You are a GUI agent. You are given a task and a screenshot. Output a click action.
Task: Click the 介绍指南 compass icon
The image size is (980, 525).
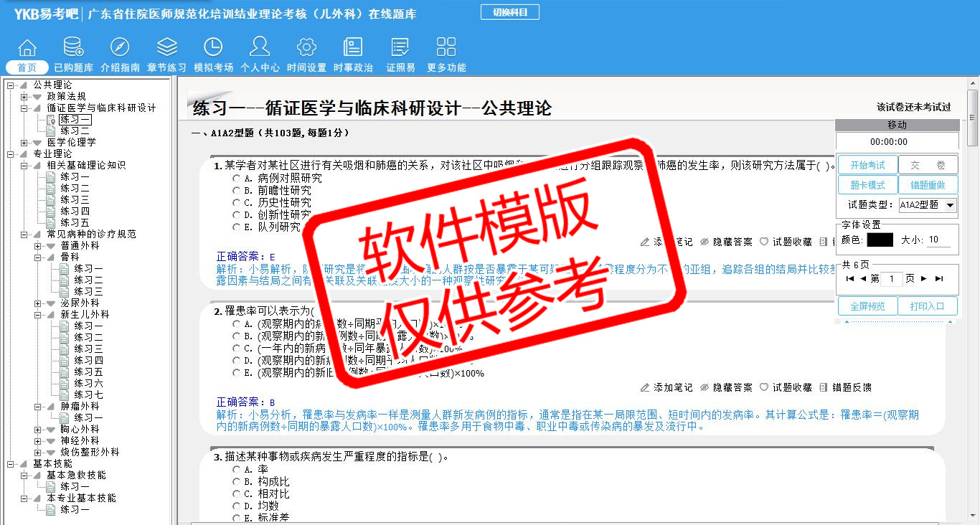pos(120,48)
